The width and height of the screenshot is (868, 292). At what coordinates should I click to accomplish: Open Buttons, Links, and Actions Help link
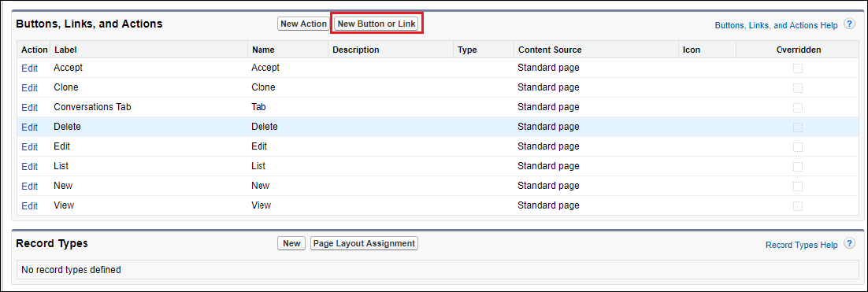(x=776, y=25)
